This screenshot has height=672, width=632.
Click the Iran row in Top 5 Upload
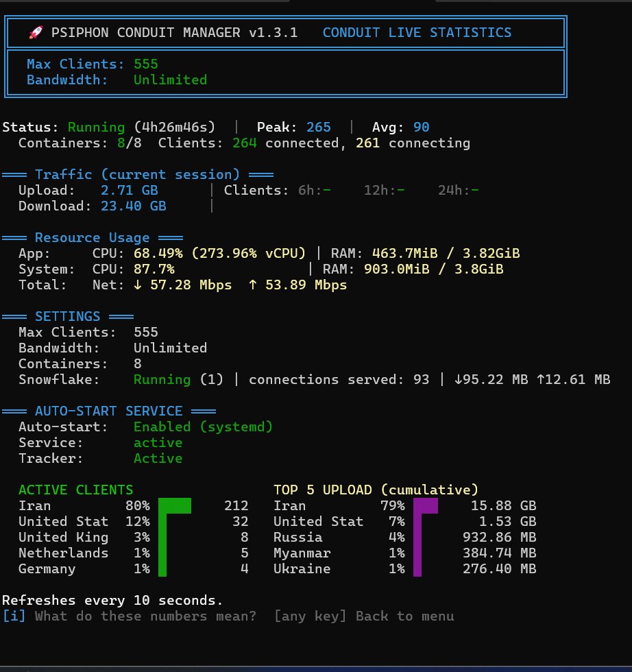point(405,506)
